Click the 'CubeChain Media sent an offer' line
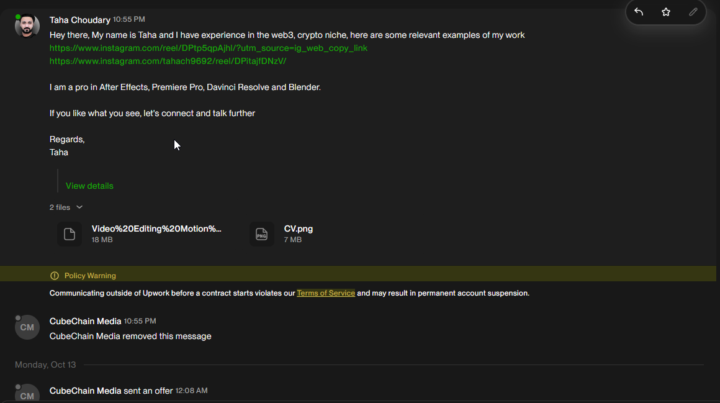Image resolution: width=720 pixels, height=403 pixels. (111, 391)
